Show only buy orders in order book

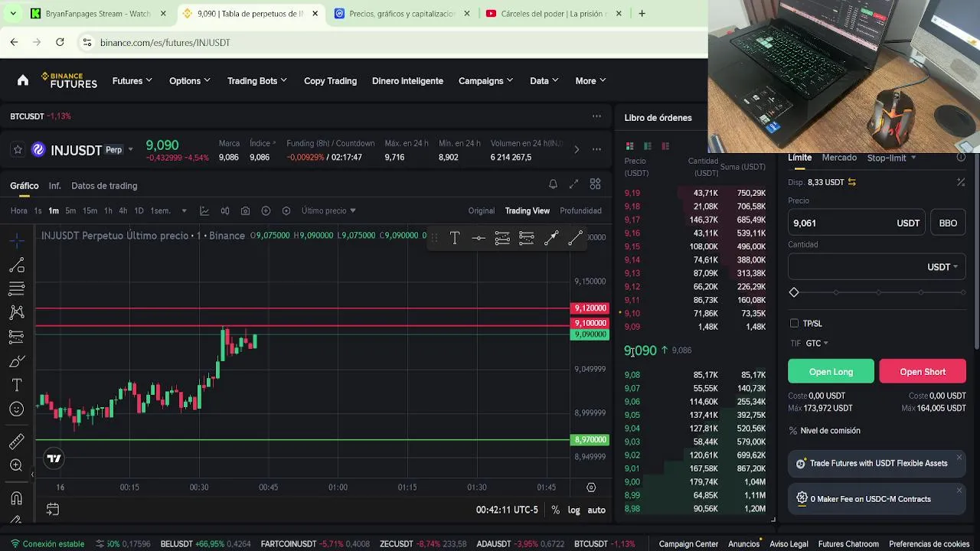tap(648, 146)
